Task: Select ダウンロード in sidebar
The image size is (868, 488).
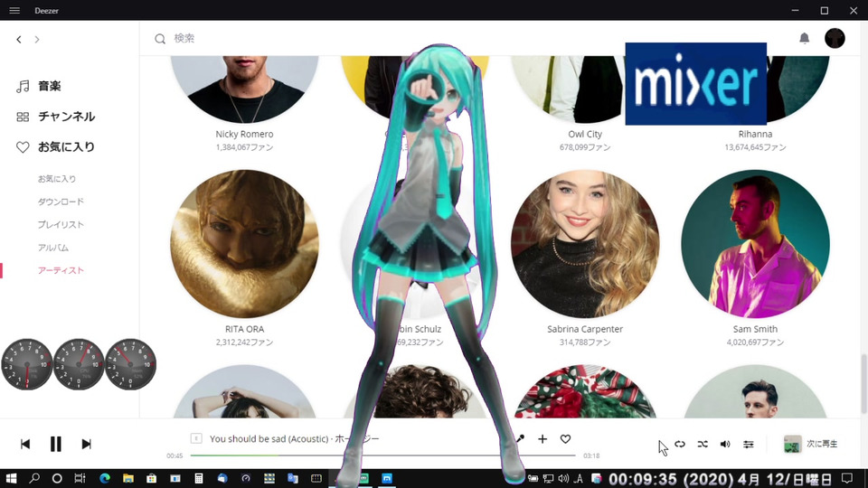Action: click(61, 202)
